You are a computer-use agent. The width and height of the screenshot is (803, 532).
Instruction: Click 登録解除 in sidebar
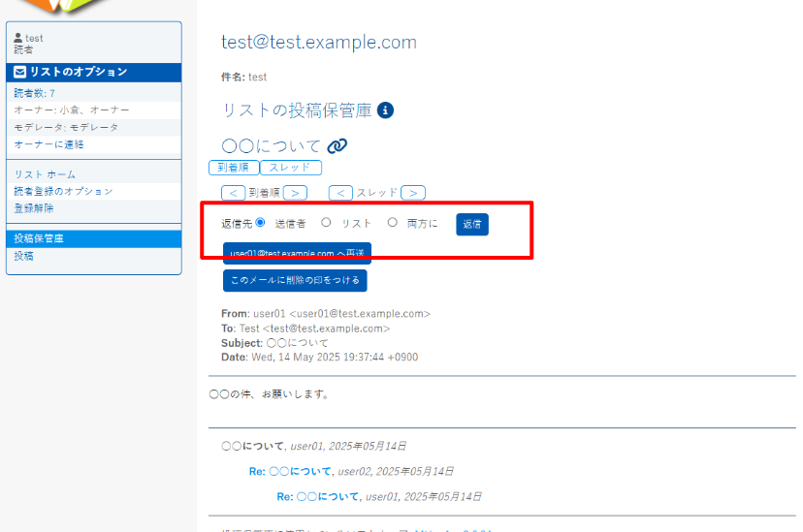(34, 208)
